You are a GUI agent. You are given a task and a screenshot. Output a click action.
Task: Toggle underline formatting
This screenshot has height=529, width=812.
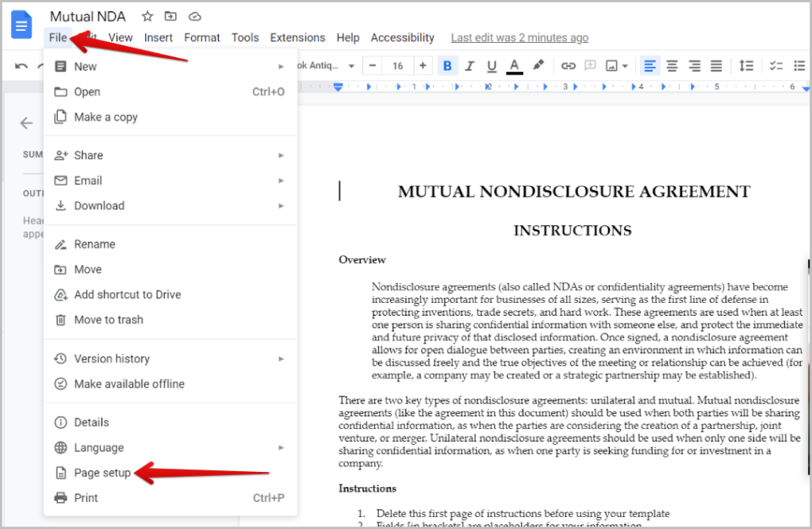(492, 66)
